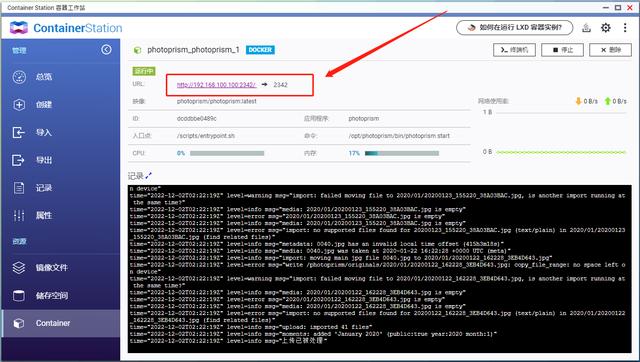Screen dimensions: 640x362
Task: Click the memory 17% usage bar
Action: coord(402,153)
